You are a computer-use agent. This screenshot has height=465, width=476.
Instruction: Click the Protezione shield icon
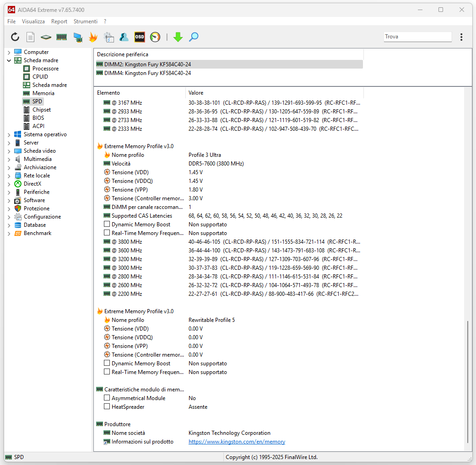pyautogui.click(x=18, y=208)
